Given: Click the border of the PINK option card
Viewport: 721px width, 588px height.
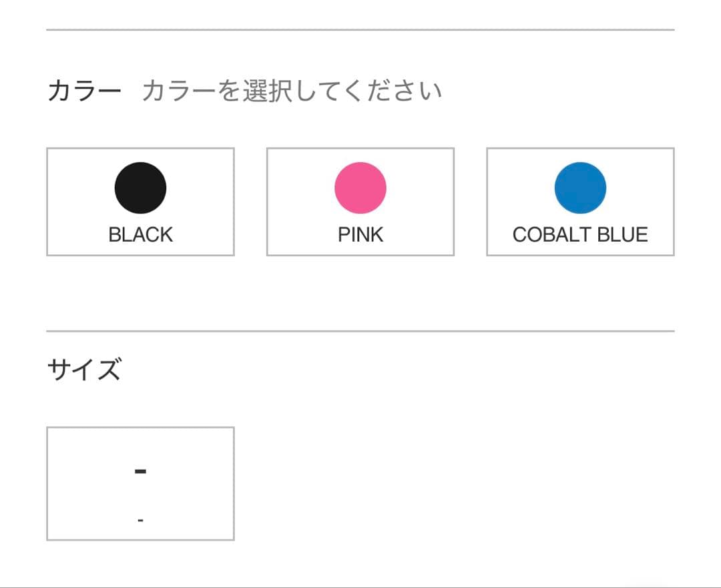Looking at the screenshot, I should [x=266, y=201].
